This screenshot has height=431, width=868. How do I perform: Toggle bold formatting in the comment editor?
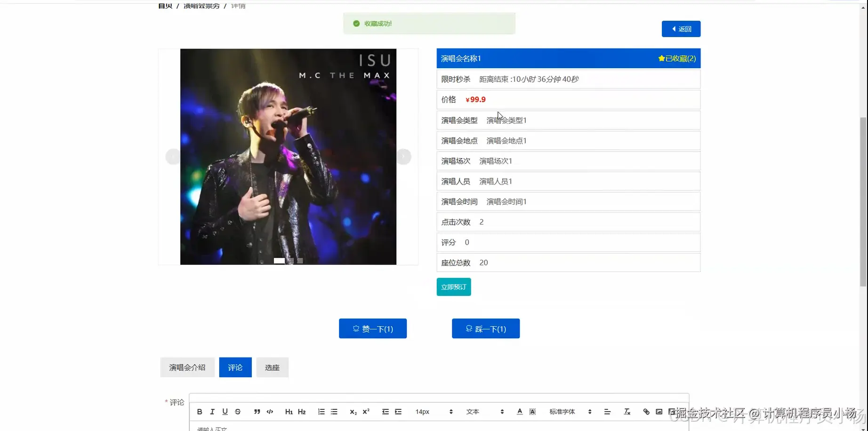click(199, 412)
